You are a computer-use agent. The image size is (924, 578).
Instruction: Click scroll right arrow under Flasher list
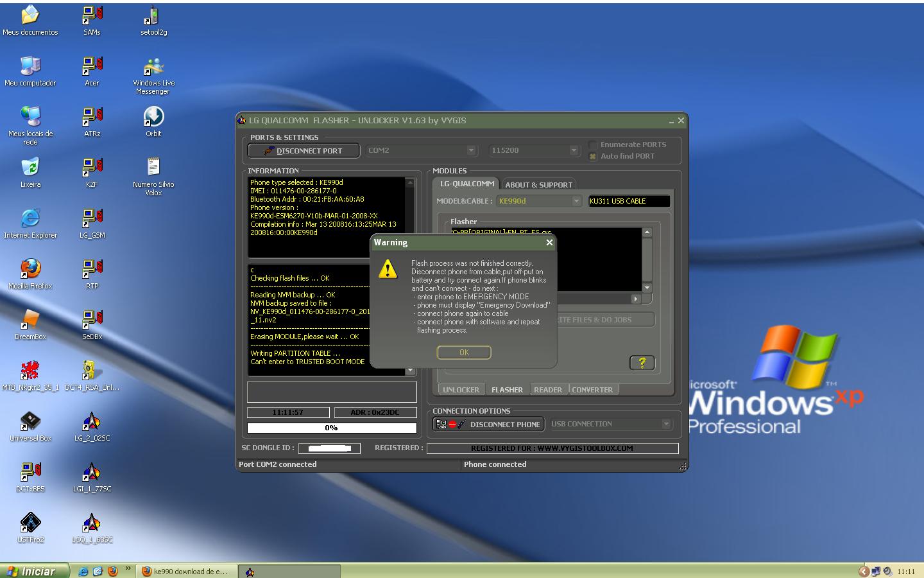pos(636,299)
